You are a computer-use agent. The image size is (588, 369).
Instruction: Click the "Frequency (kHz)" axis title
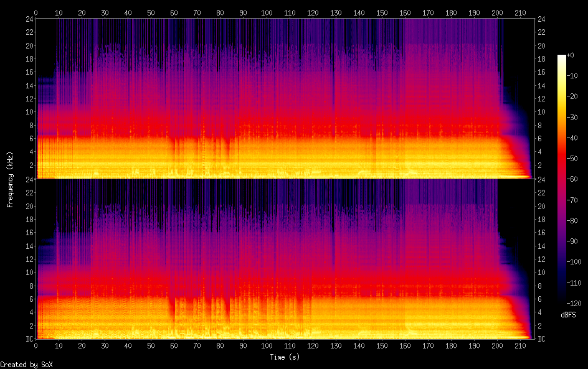[10, 179]
